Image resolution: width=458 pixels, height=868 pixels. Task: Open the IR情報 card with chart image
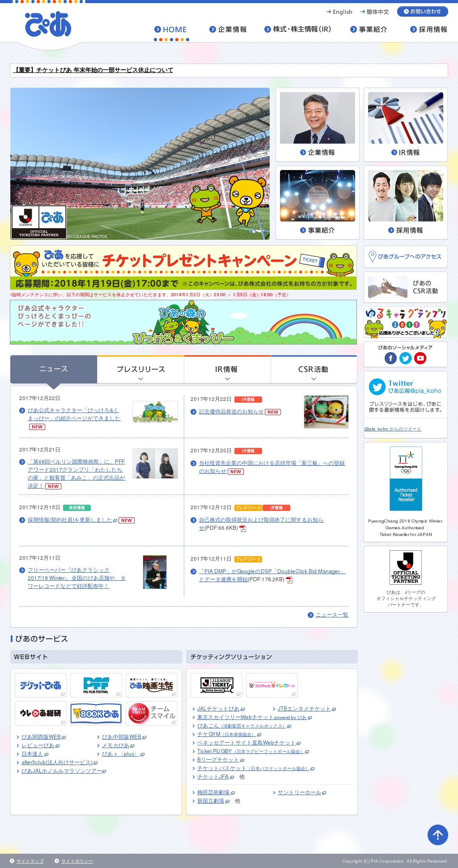(x=406, y=125)
